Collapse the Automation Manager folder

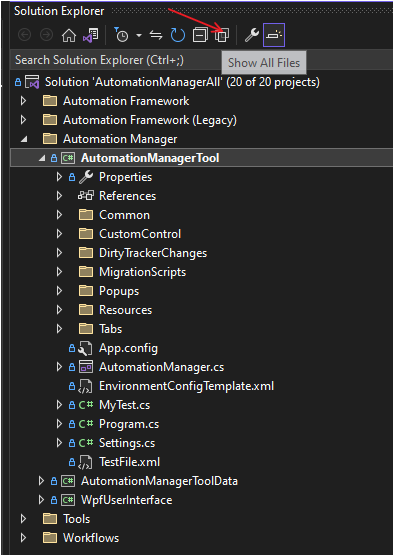tap(24, 139)
